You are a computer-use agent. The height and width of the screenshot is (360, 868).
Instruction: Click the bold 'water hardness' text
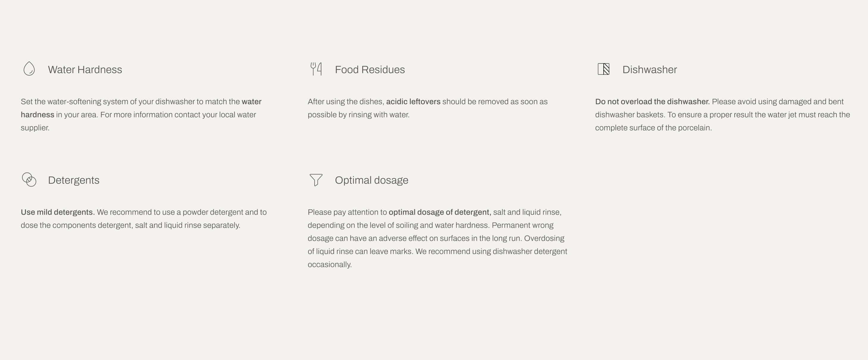tap(251, 102)
